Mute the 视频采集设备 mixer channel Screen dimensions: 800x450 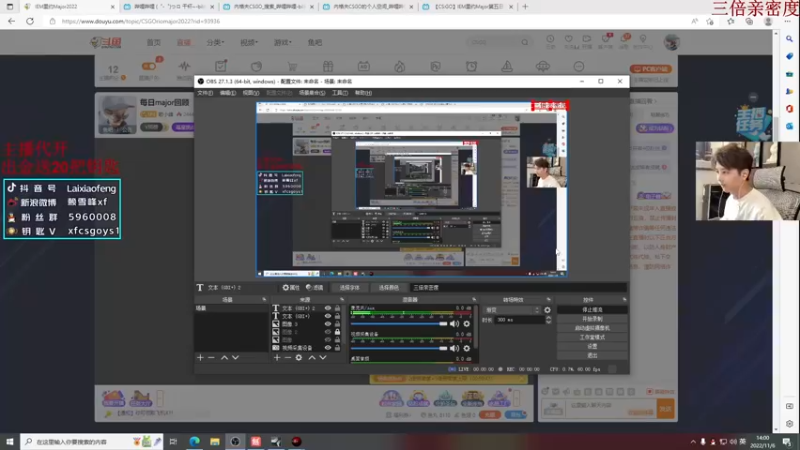tap(454, 348)
